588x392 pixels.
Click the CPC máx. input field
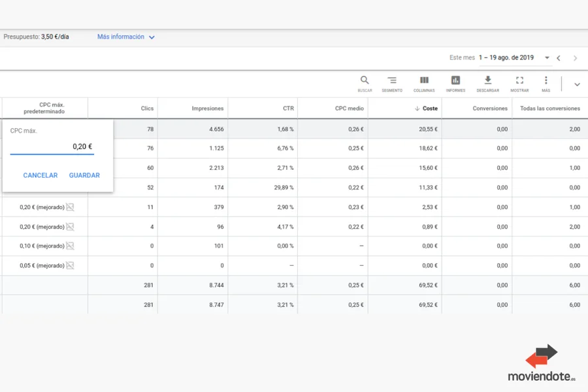(52, 147)
